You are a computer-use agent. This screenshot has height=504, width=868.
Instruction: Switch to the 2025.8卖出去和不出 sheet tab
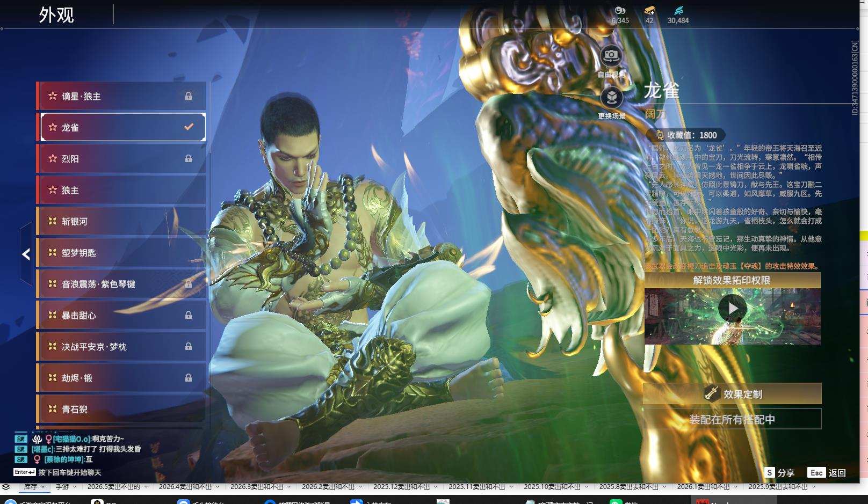pos(628,487)
